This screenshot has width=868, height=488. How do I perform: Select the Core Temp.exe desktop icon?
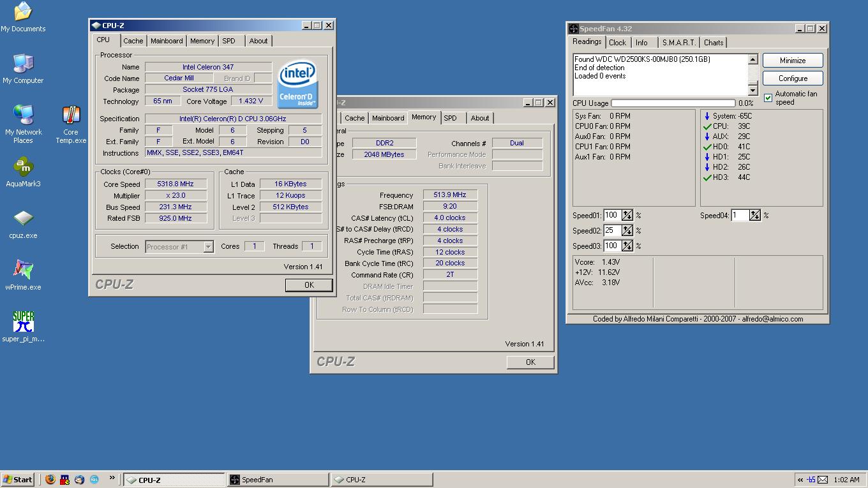click(x=71, y=124)
